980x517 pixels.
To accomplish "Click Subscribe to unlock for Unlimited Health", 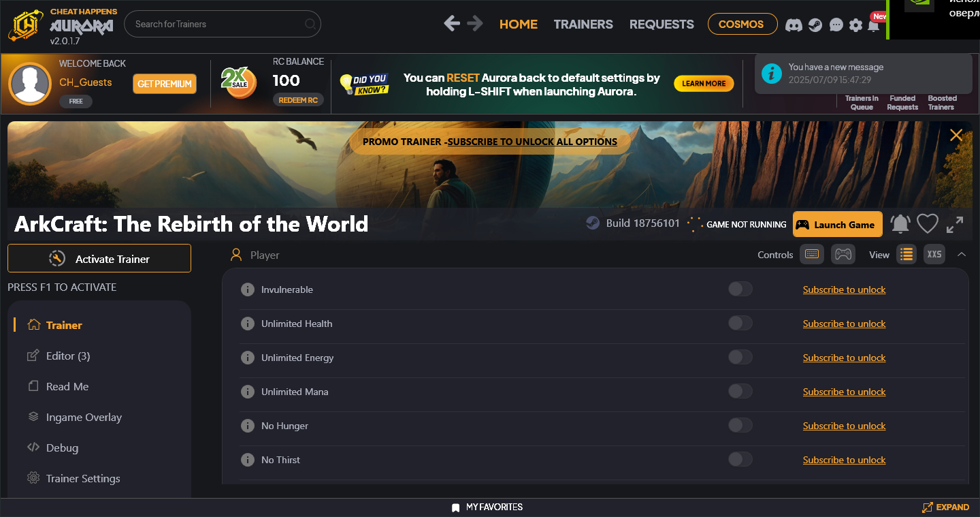I will (x=844, y=324).
